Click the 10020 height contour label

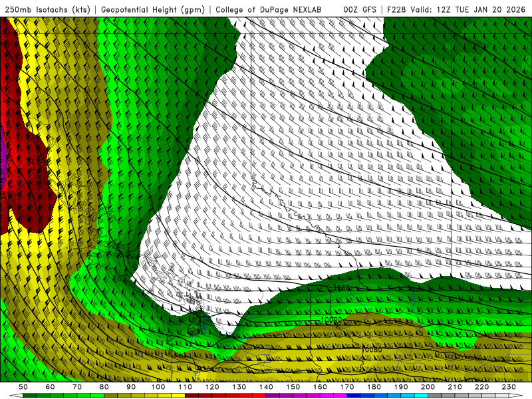[x=331, y=320]
